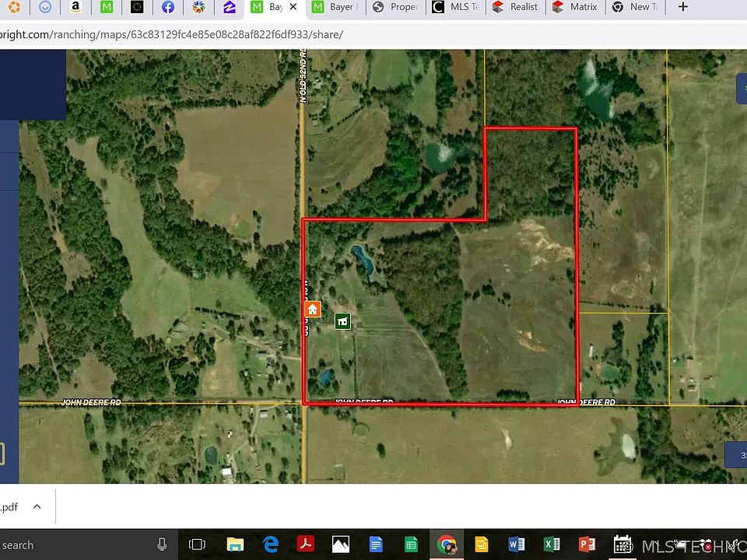Expand the downloaded PDF options chevron

pyautogui.click(x=37, y=507)
